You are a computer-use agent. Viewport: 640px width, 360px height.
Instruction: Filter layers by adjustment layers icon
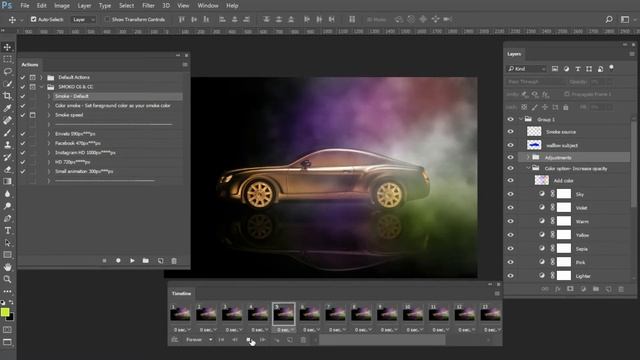(566, 69)
